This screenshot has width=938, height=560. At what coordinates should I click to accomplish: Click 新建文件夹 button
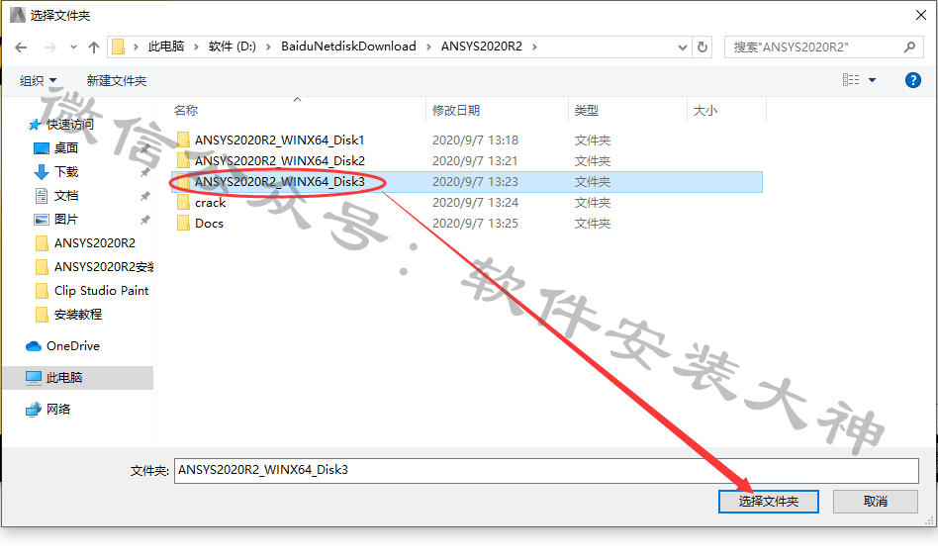[x=117, y=80]
